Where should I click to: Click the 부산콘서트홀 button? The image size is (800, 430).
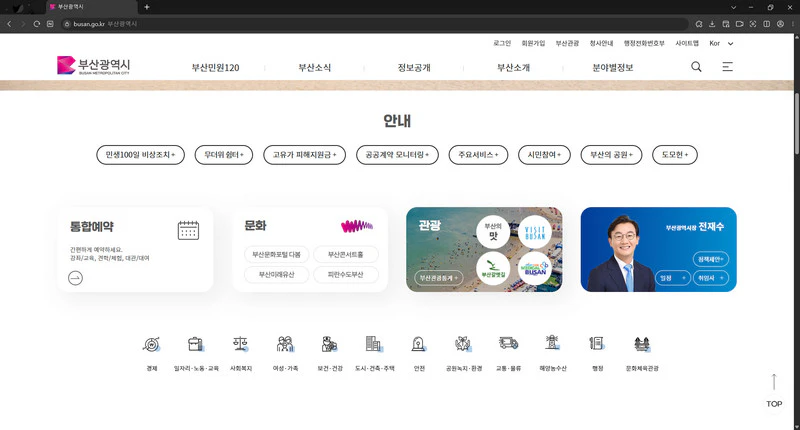pos(346,254)
